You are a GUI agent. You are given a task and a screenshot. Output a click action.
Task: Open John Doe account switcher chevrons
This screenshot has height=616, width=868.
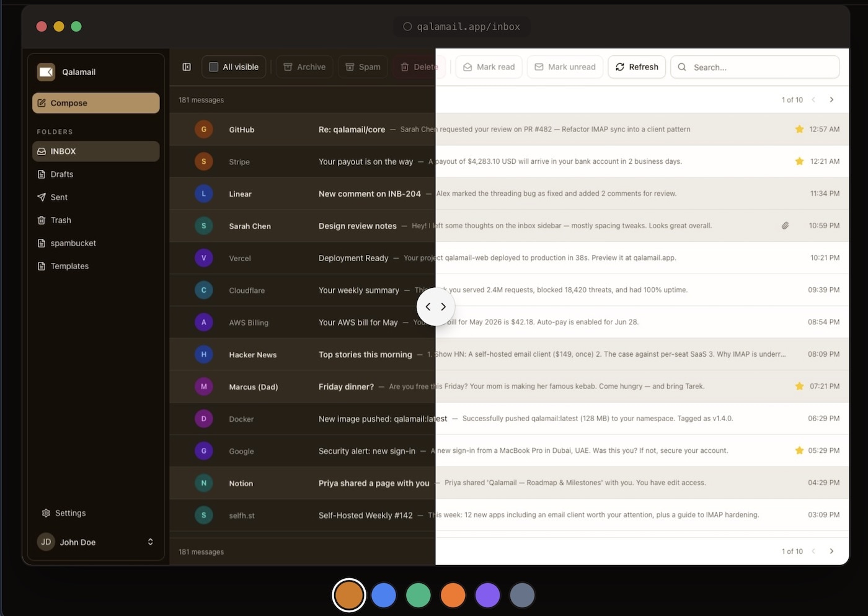(150, 542)
